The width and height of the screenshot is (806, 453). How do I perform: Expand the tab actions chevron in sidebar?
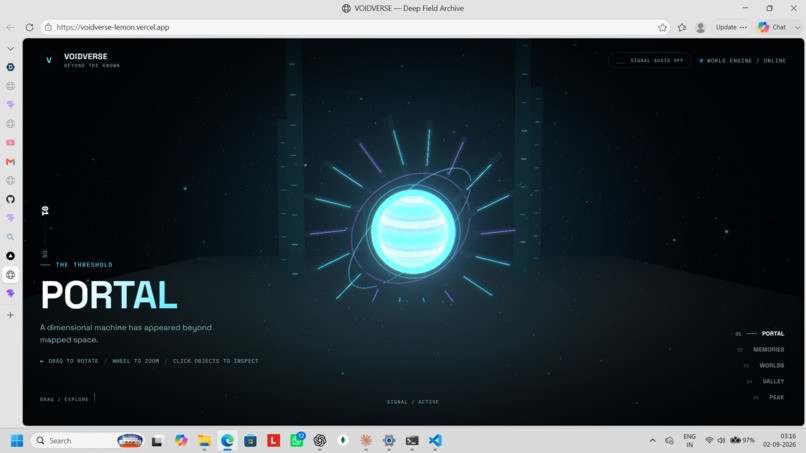pyautogui.click(x=10, y=49)
